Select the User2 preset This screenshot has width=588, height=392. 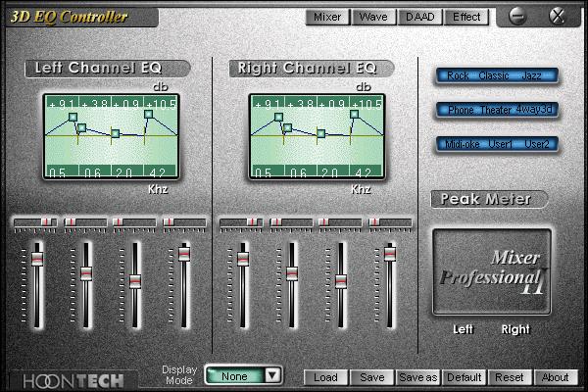(x=537, y=144)
